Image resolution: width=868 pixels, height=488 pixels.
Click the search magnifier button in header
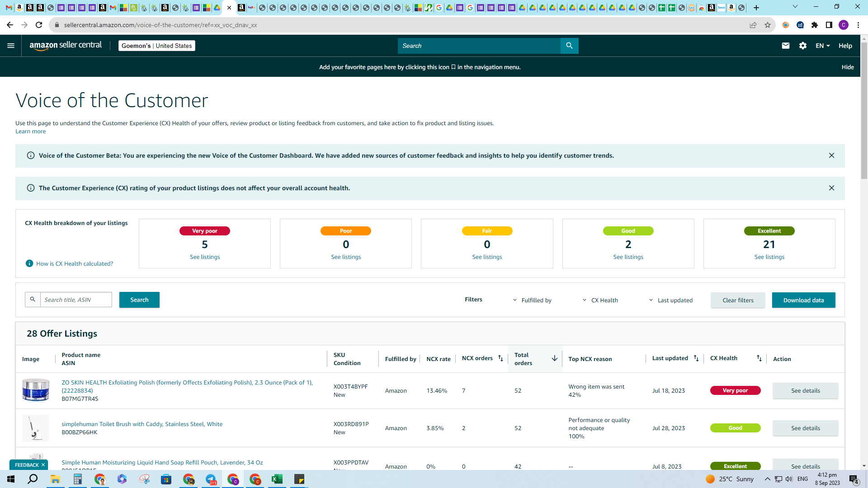(x=569, y=46)
